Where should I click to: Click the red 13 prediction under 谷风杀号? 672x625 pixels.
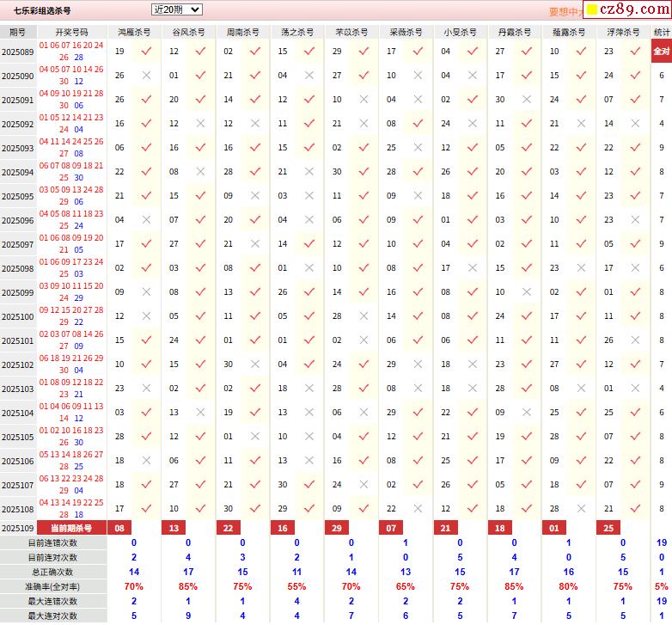point(174,528)
